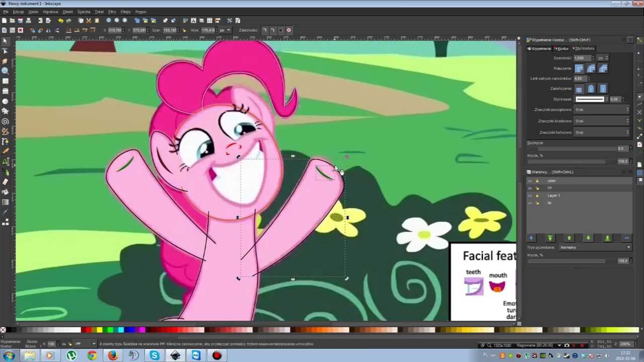Click the Flip horizontal icon

click(49, 30)
